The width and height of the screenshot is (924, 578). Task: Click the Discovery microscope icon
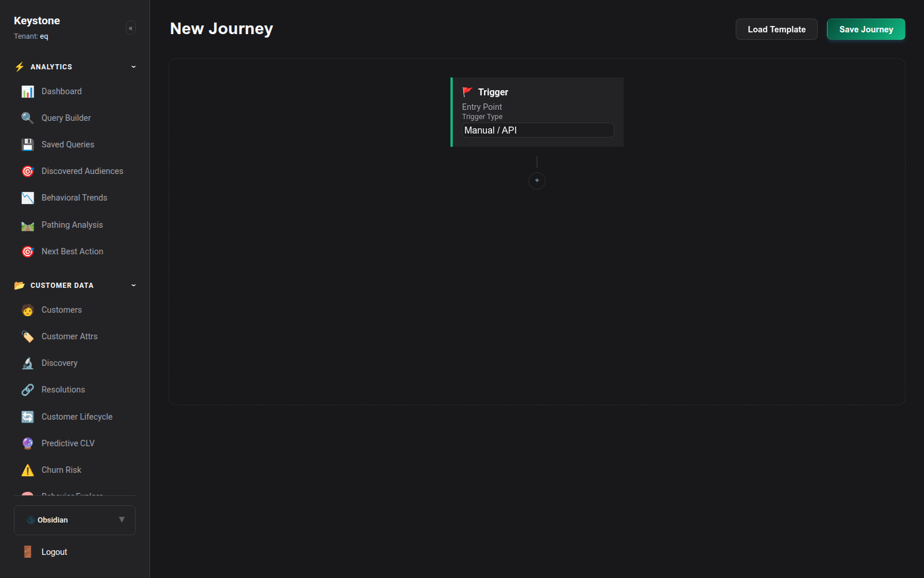coord(28,363)
